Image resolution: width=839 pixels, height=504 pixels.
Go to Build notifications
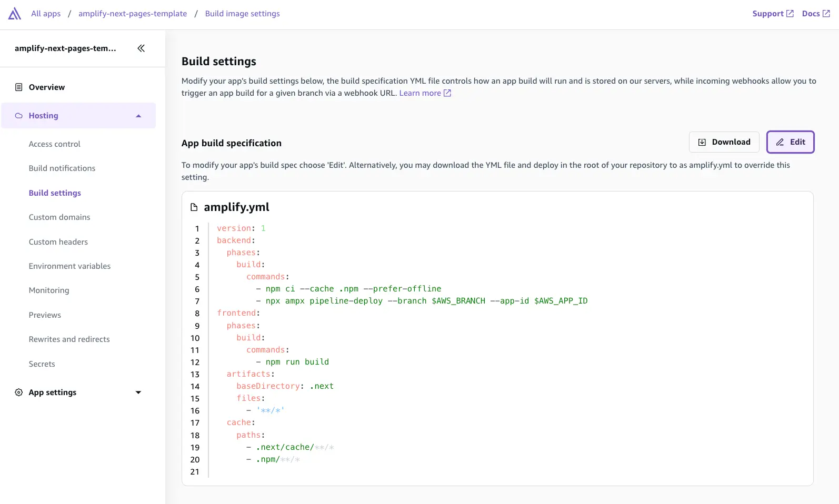[x=62, y=168]
